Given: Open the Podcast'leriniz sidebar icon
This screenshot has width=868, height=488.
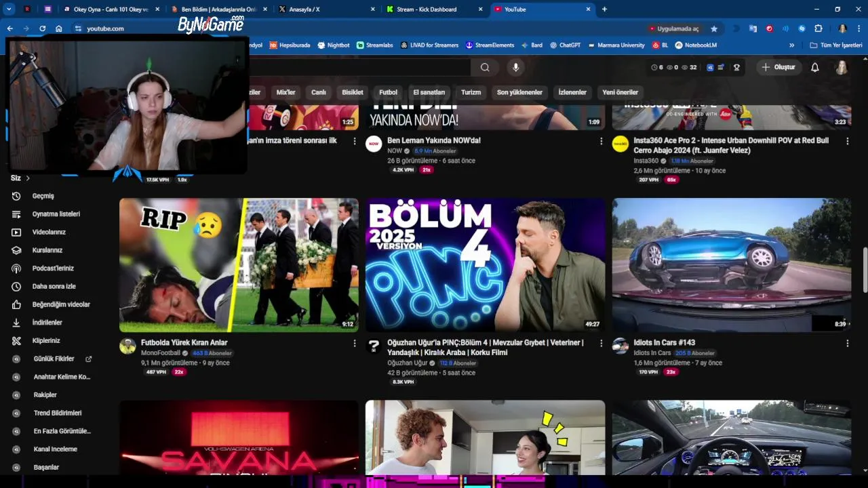Looking at the screenshot, I should coord(16,268).
